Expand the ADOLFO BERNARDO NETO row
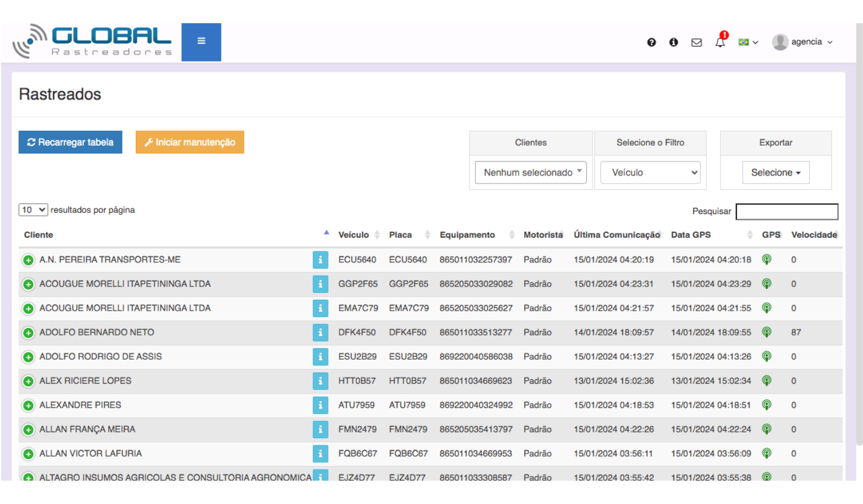This screenshot has width=863, height=504. tap(28, 333)
